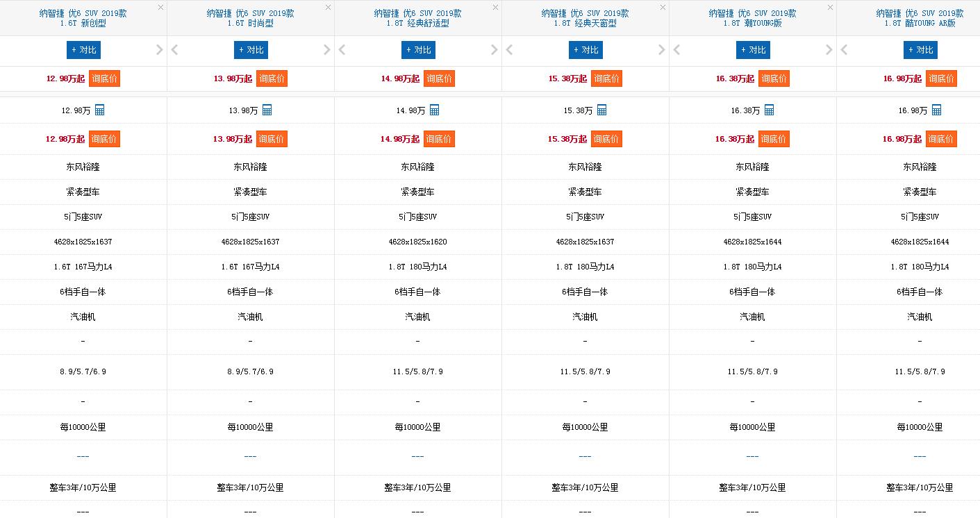This screenshot has width=980, height=518.
Task: Select 8.9/5.7/6.9 in 1.6T 时尚型 column
Action: 251,371
